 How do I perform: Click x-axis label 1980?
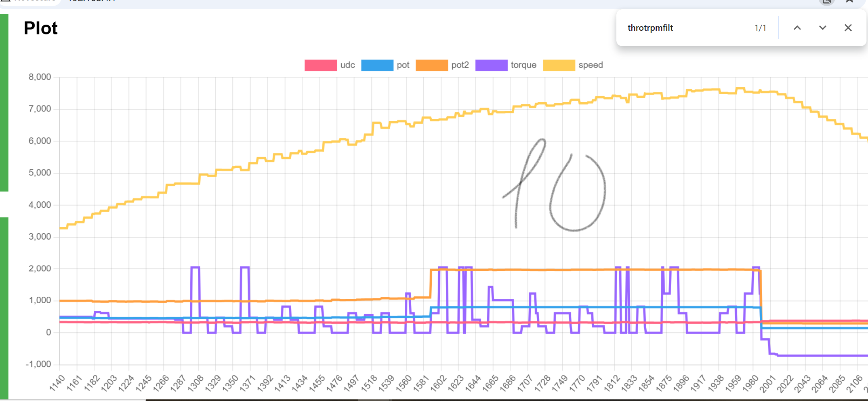tap(751, 382)
